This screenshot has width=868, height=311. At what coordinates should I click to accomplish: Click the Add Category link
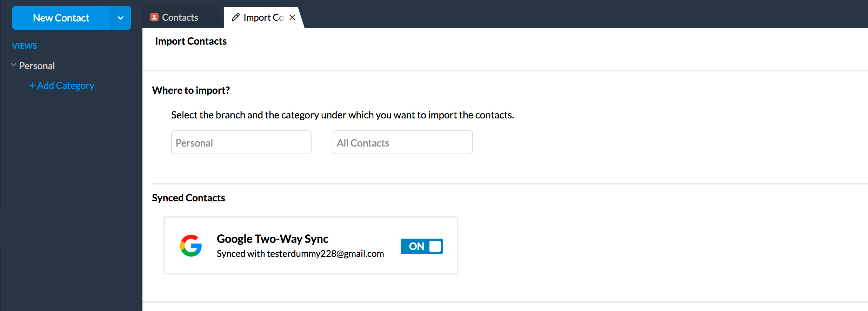click(66, 86)
